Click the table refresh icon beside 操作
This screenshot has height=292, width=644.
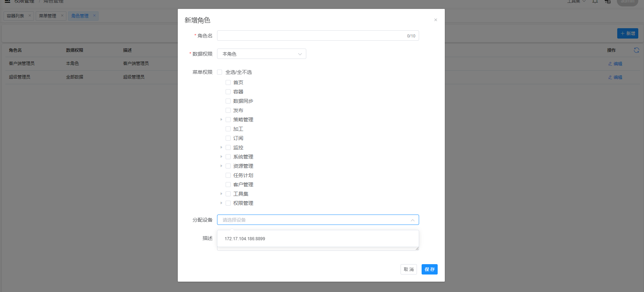(636, 50)
